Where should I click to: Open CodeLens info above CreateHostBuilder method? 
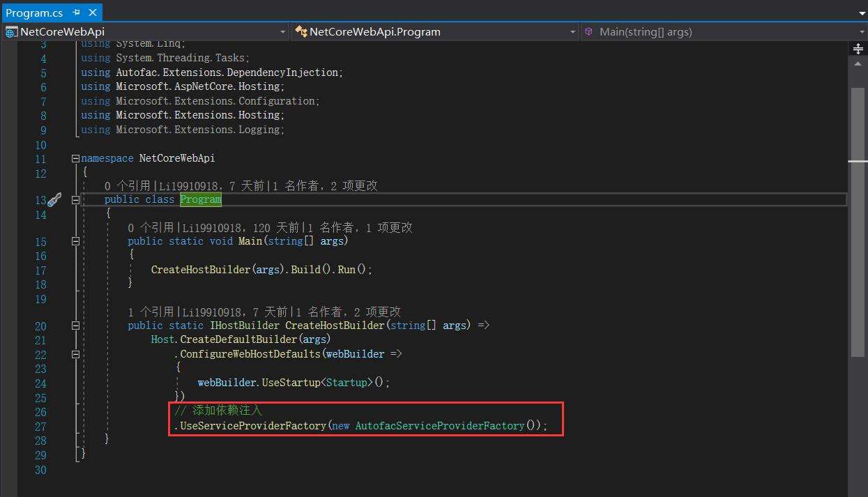click(152, 312)
